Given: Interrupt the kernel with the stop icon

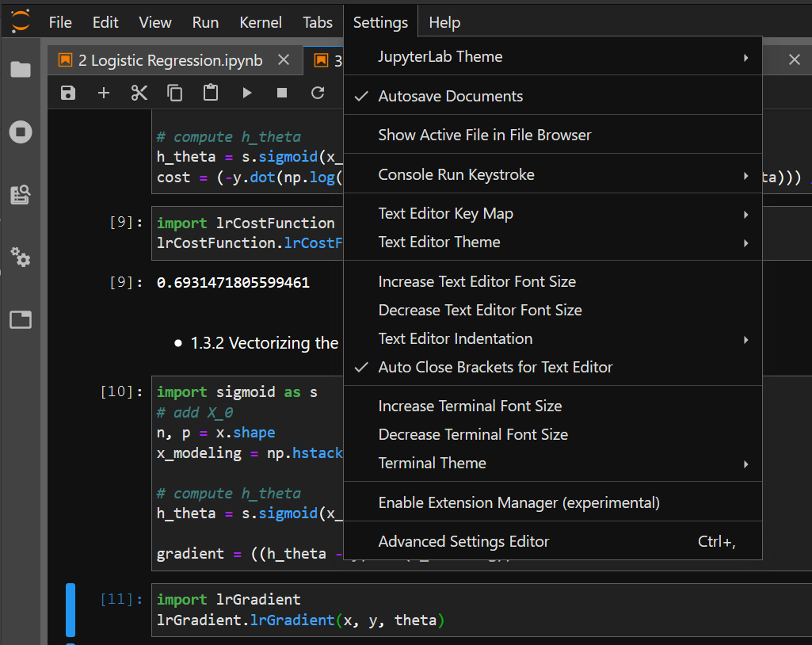Looking at the screenshot, I should (281, 93).
